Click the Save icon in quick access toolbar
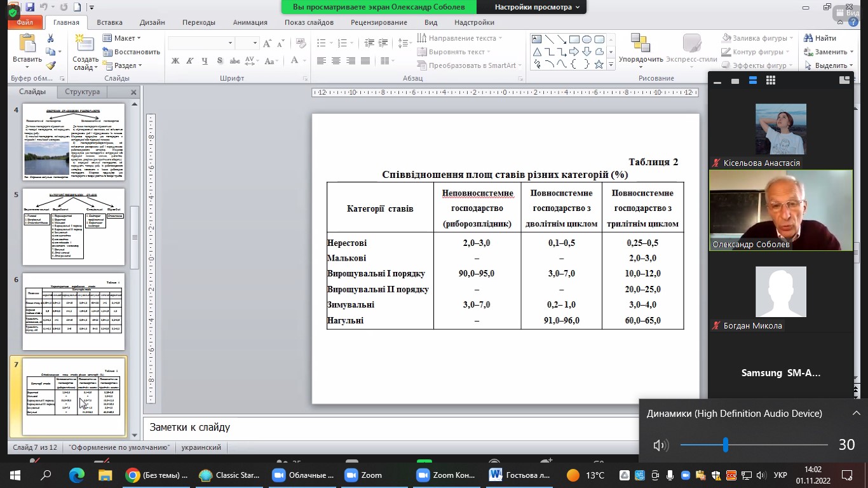The width and height of the screenshot is (868, 488). [30, 7]
